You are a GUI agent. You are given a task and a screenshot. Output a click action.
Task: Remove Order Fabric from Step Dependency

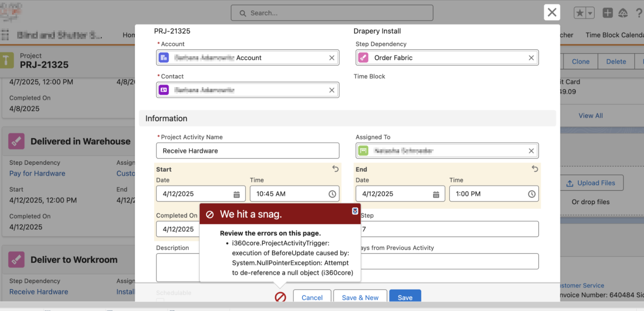tap(531, 58)
